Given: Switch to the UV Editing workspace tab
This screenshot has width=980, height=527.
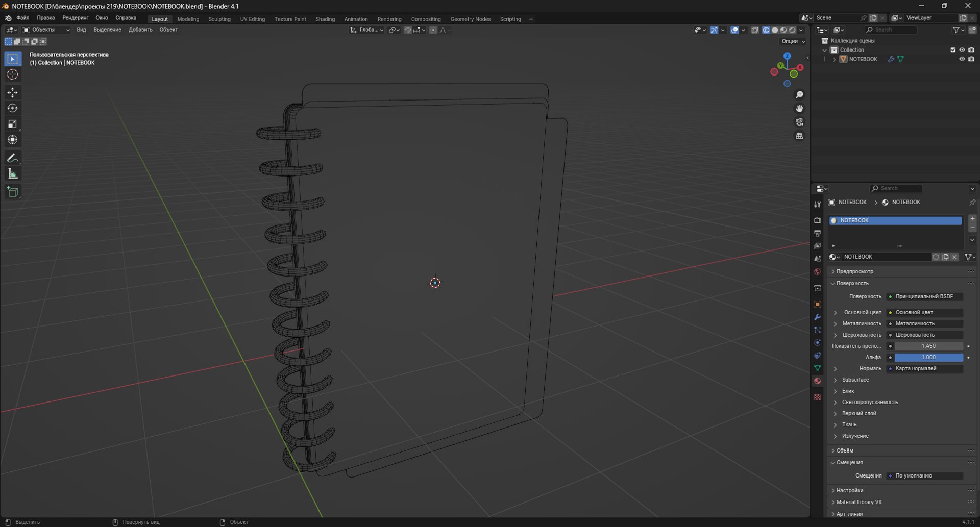Looking at the screenshot, I should pos(253,19).
